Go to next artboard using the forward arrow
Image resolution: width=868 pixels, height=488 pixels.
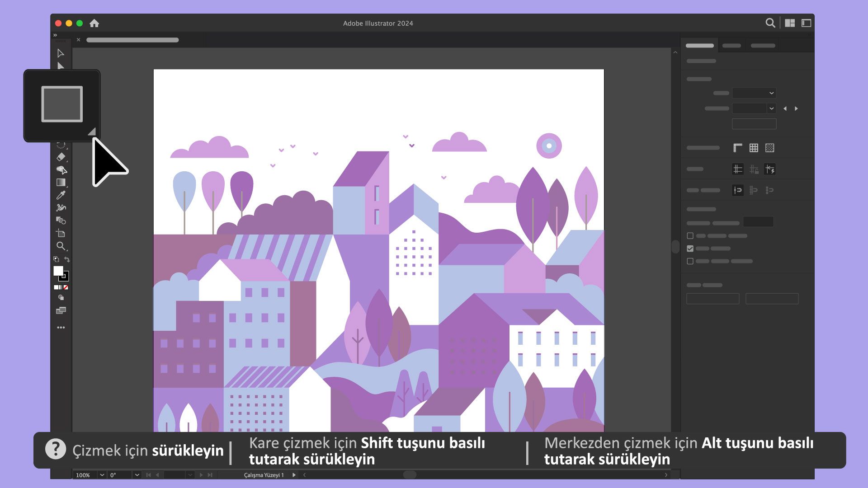coord(201,475)
